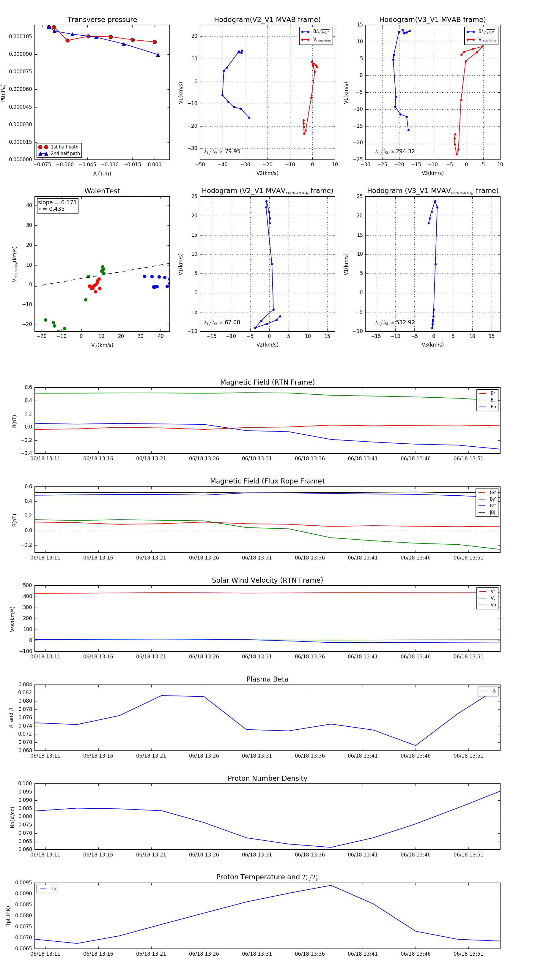Click the 'Br' legend entry
Screen dimensions: 535x980
click(487, 393)
